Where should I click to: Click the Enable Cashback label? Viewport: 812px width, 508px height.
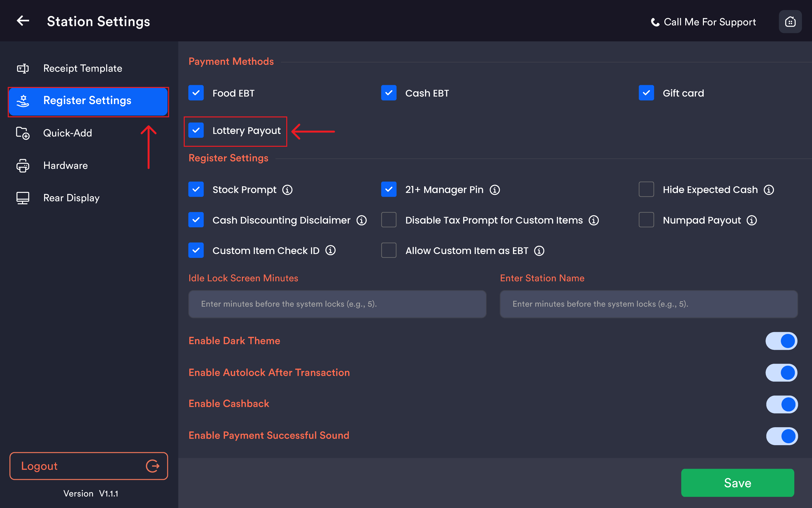[x=229, y=403]
